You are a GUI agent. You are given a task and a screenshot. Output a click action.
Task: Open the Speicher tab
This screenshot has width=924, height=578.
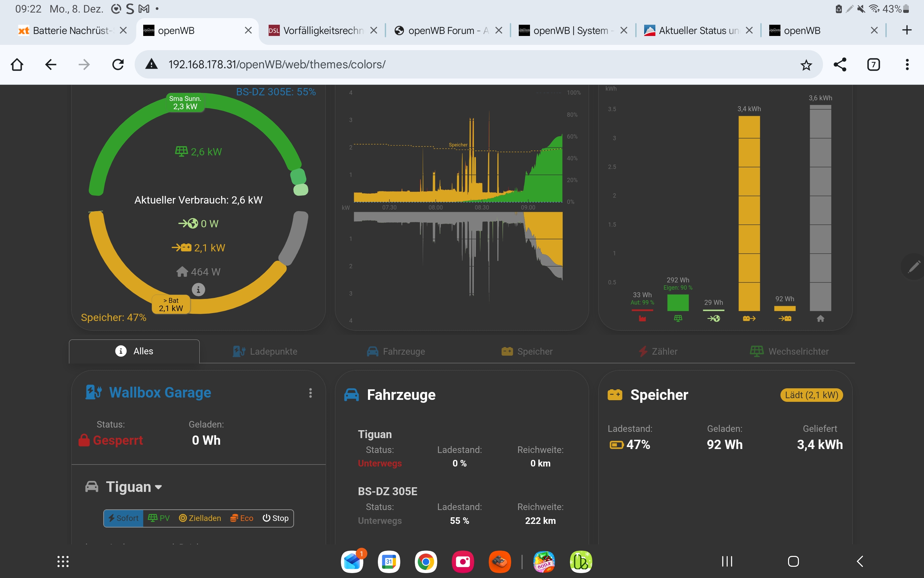pyautogui.click(x=527, y=351)
